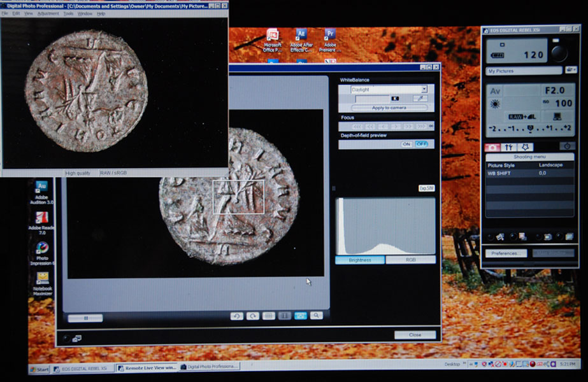The height and width of the screenshot is (382, 588).
Task: Change the sun white balance icon setting
Action: click(x=495, y=104)
